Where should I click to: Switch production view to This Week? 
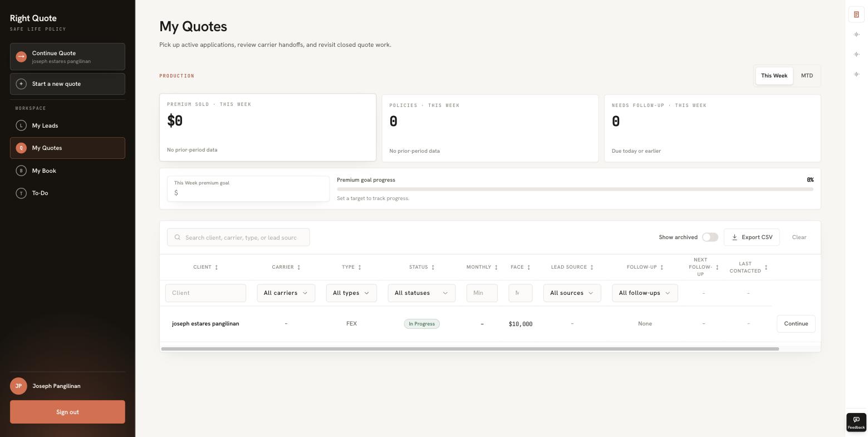pyautogui.click(x=774, y=76)
